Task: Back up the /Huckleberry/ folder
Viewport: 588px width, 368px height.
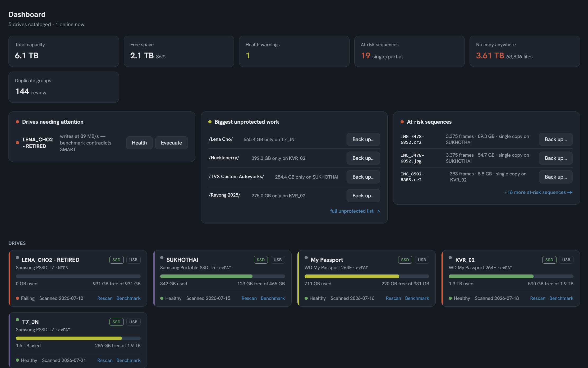Action: pos(363,158)
